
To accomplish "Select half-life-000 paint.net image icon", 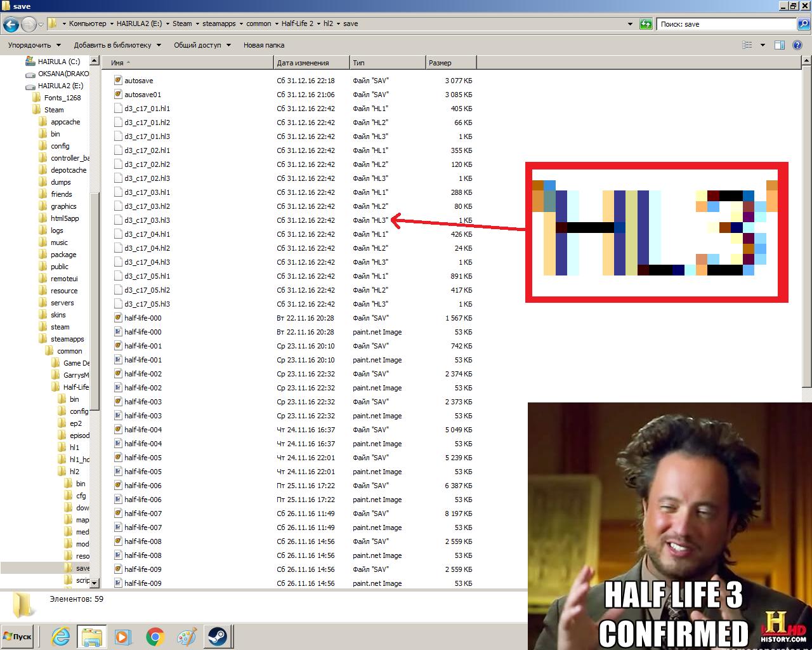I will coord(118,331).
